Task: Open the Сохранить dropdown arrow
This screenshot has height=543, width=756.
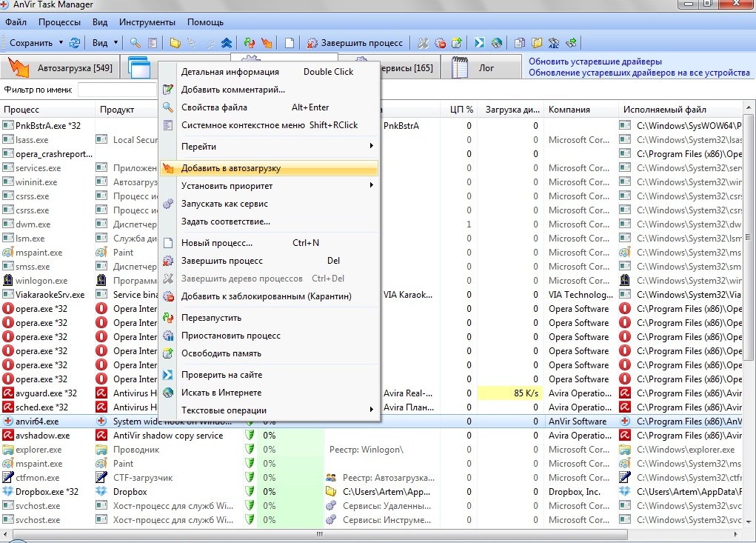Action: click(61, 42)
